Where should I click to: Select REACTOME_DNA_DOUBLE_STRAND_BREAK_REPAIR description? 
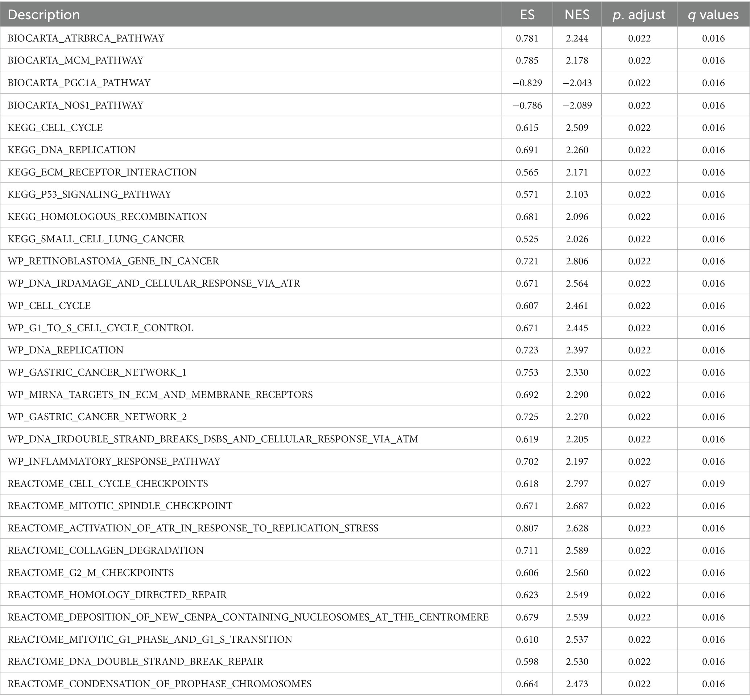click(x=136, y=662)
